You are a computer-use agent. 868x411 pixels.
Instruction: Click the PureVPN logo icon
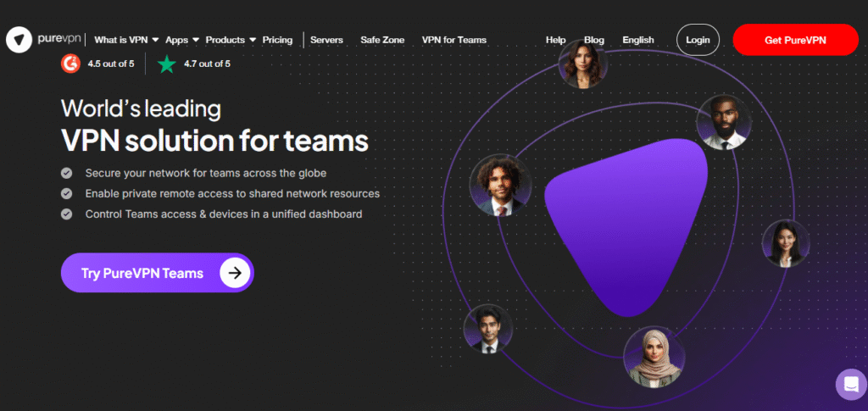pyautogui.click(x=19, y=40)
